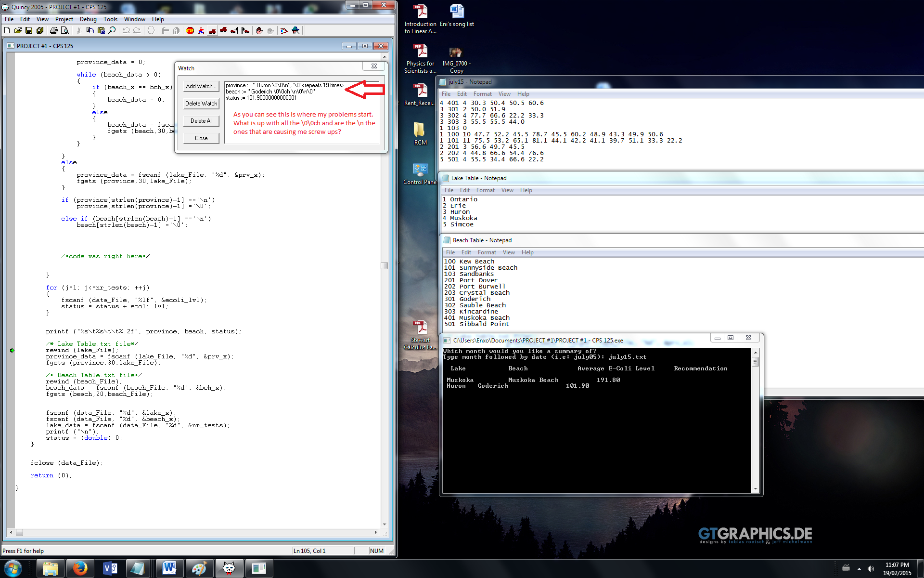Click the Run program running-man icon
Screen dimensions: 924x578
[201, 30]
